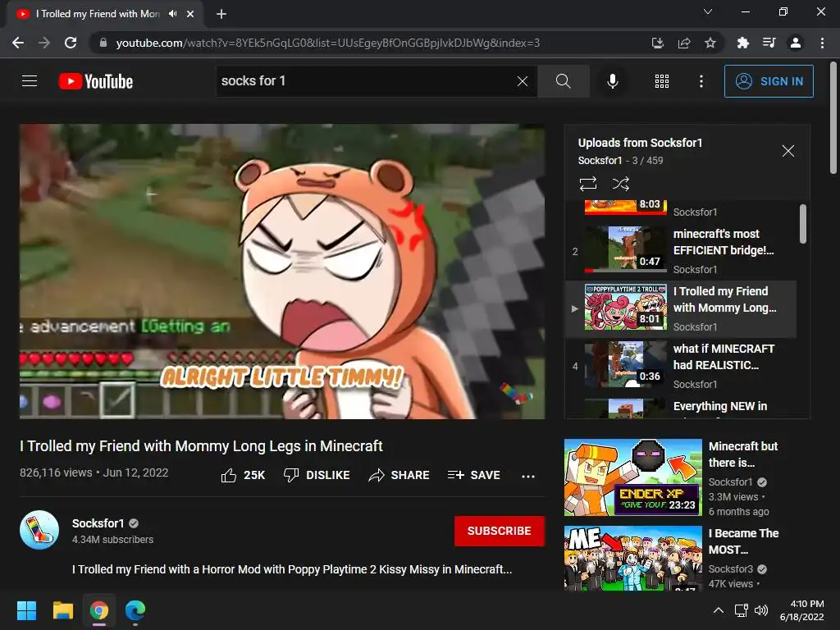Expand the video description text

pyautogui.click(x=292, y=569)
